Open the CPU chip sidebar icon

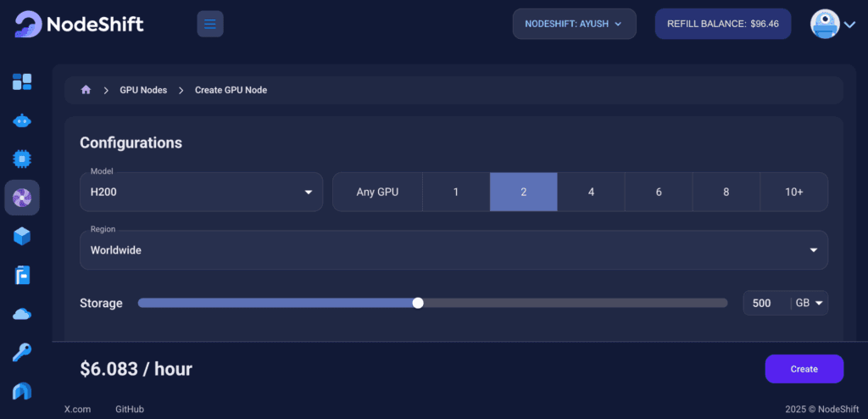pyautogui.click(x=22, y=159)
